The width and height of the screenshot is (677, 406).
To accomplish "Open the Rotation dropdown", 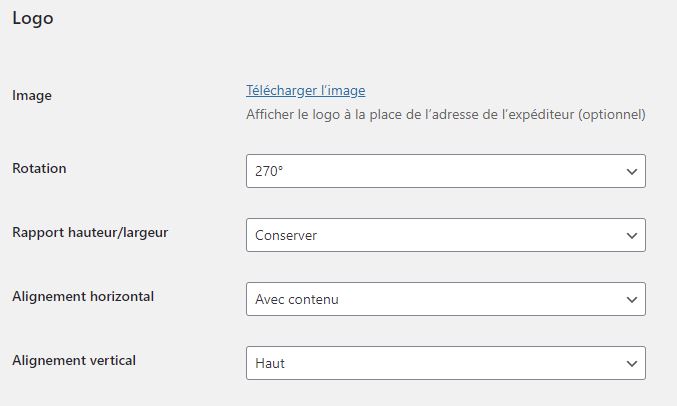I will pos(445,171).
